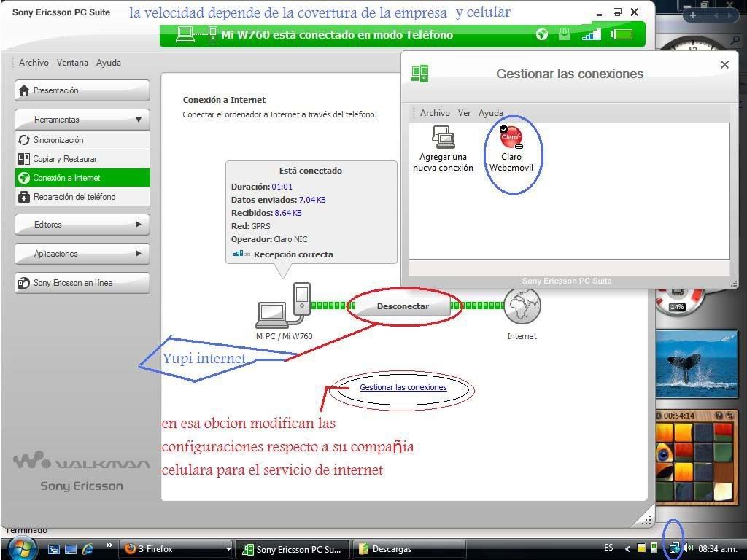Viewport: 747px width, 560px height.
Task: Click the network connection tray icon
Action: (x=674, y=549)
